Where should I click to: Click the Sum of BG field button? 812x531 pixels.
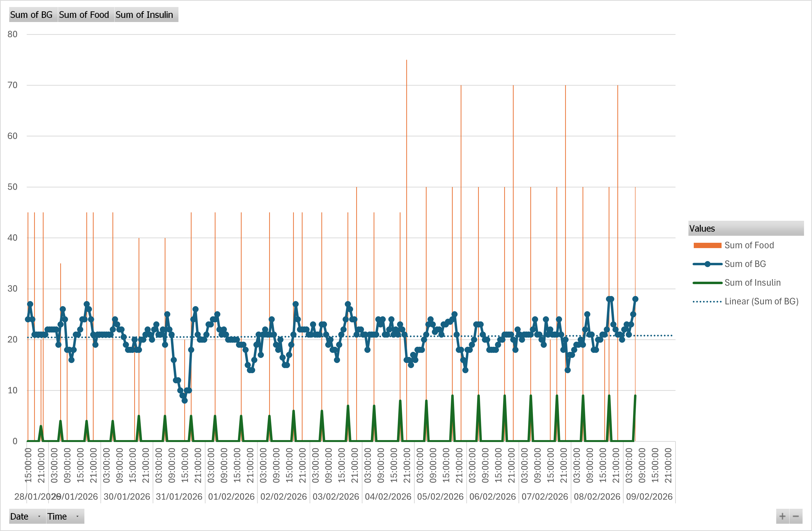[x=31, y=15]
